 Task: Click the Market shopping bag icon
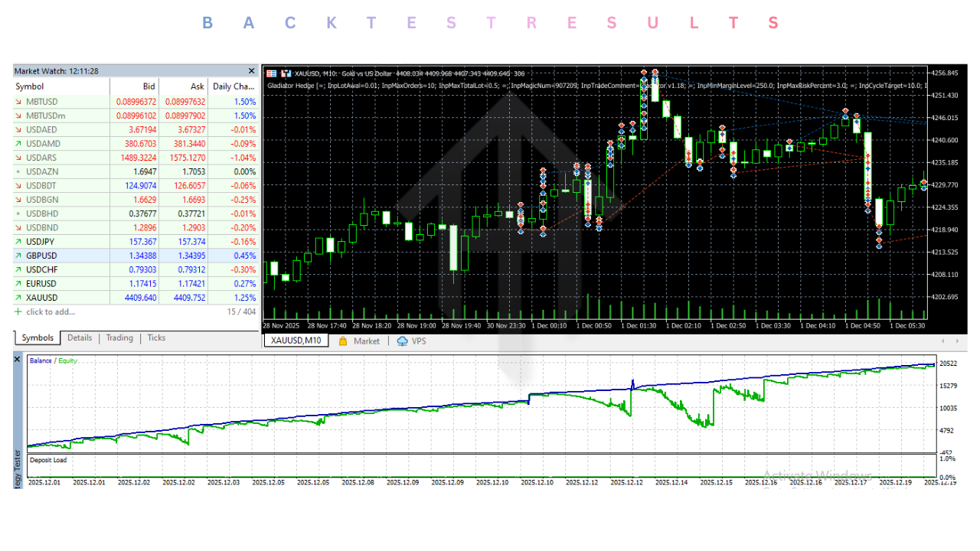pyautogui.click(x=343, y=341)
